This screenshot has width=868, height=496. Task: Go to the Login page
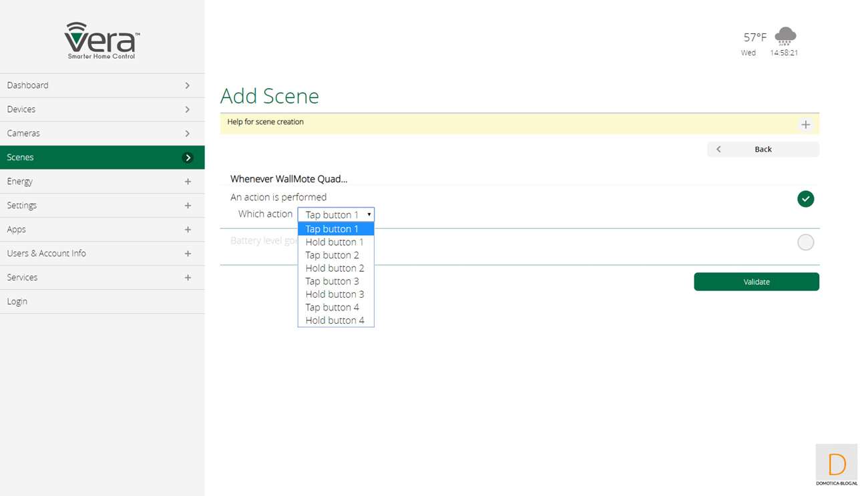click(x=17, y=302)
